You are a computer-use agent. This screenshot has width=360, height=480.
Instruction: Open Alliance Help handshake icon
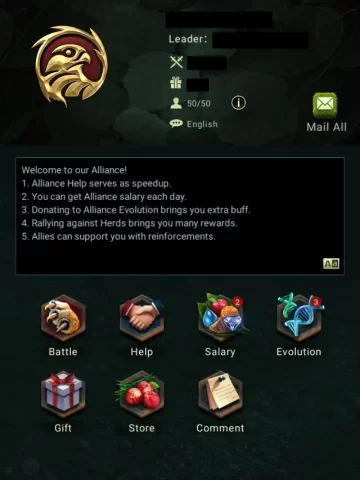pos(142,319)
